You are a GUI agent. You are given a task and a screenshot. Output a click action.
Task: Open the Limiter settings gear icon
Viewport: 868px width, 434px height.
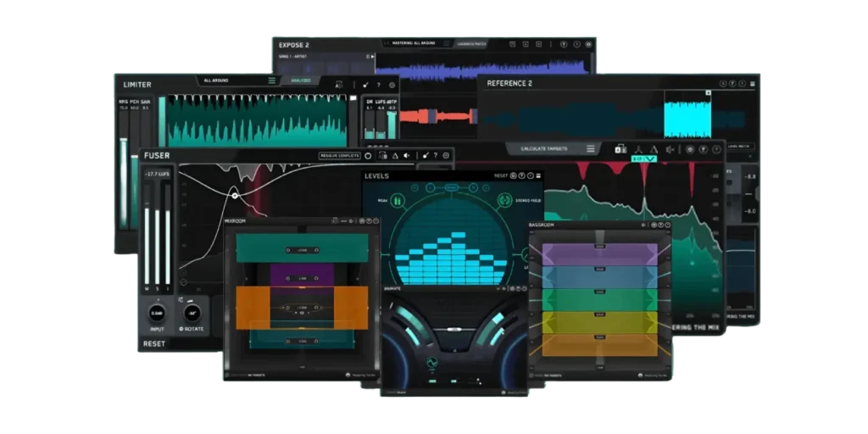392,85
